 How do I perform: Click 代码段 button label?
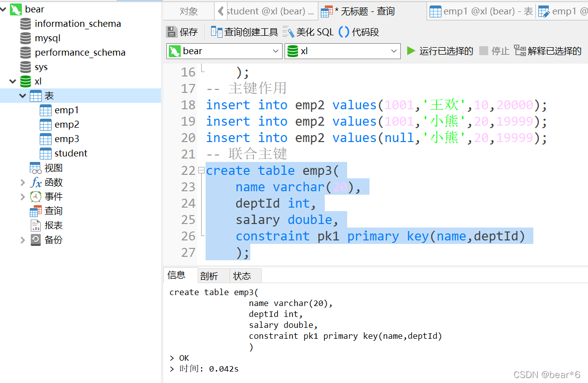(366, 32)
